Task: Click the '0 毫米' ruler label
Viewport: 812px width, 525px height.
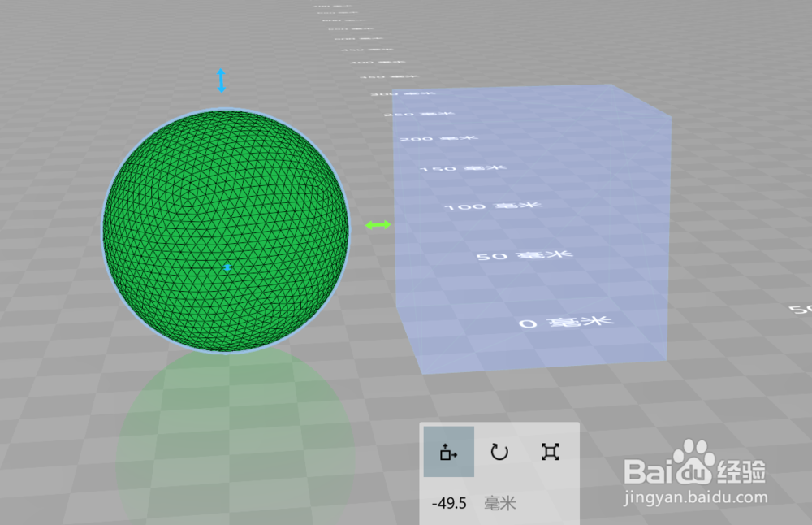Action: pyautogui.click(x=566, y=323)
